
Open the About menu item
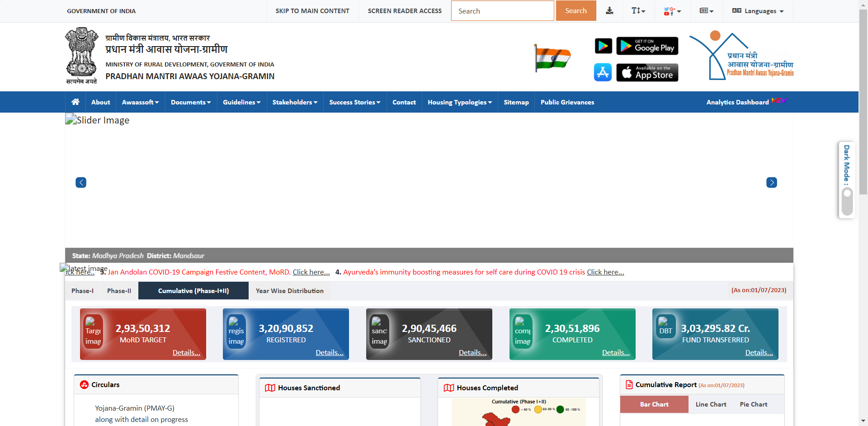[x=100, y=102]
